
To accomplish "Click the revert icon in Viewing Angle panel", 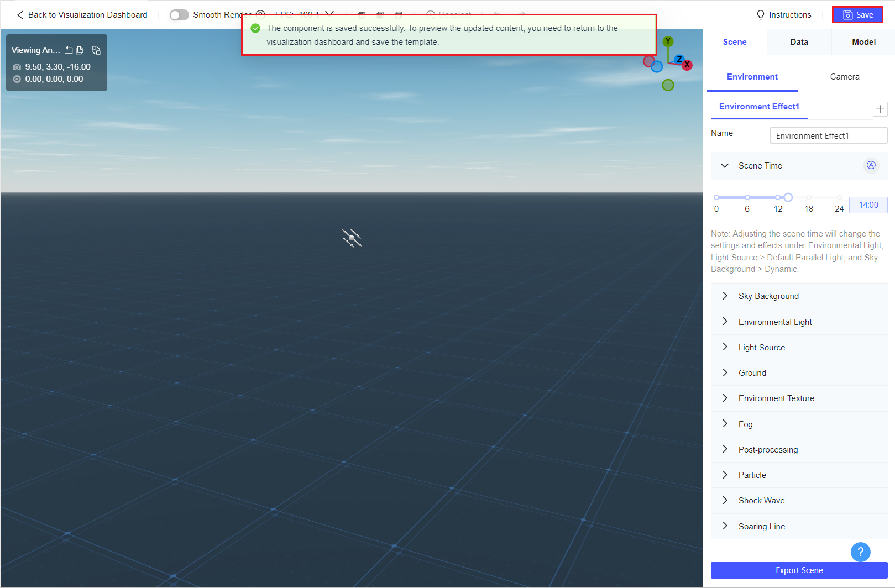I will pos(69,50).
